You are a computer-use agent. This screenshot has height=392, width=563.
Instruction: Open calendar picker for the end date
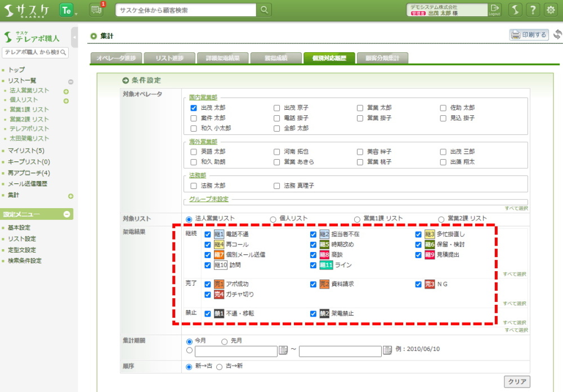point(387,351)
